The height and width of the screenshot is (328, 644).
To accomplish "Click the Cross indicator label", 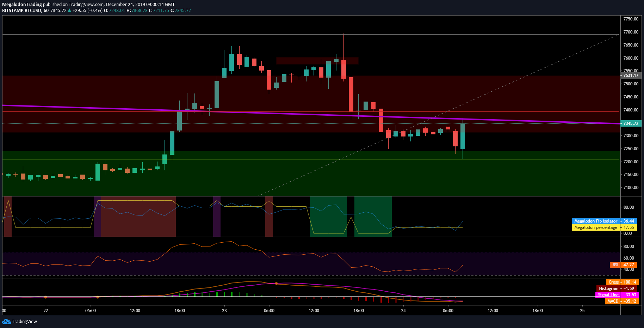I will (613, 282).
